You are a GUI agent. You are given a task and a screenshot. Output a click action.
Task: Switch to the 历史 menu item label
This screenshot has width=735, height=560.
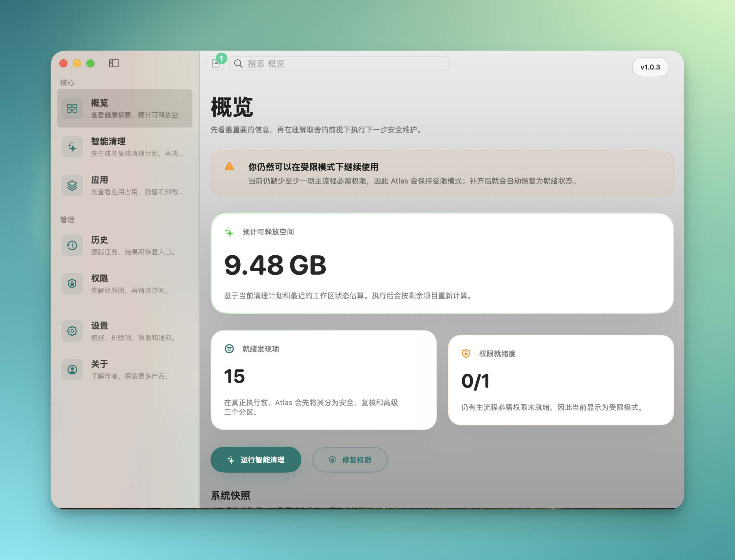pyautogui.click(x=100, y=240)
